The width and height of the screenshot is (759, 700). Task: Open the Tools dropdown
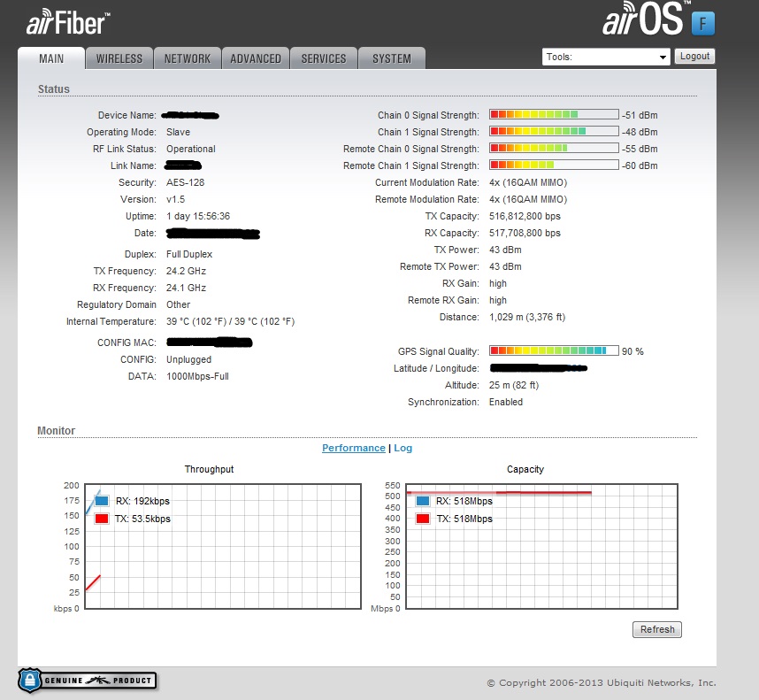click(606, 57)
